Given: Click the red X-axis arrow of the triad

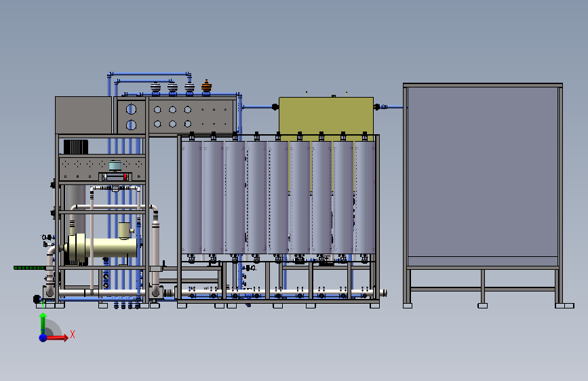Looking at the screenshot, I should (x=57, y=338).
